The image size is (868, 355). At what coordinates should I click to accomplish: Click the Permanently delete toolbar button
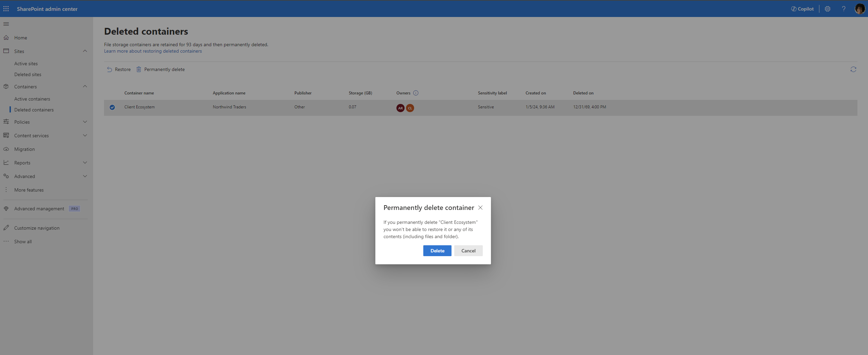(x=160, y=69)
